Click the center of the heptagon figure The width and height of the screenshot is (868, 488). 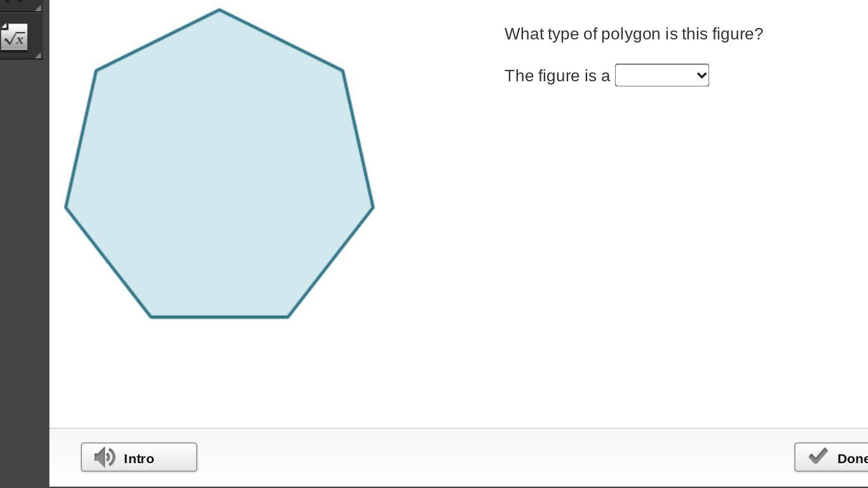(x=219, y=172)
